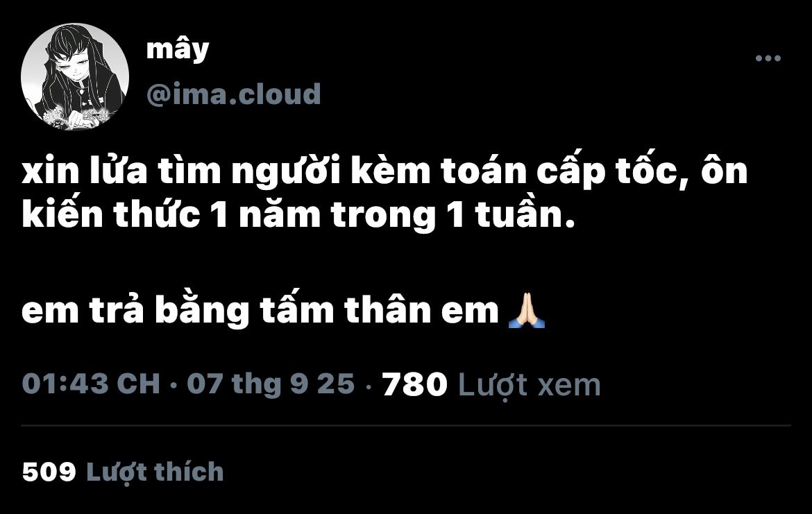Image resolution: width=812 pixels, height=514 pixels.
Task: Open the @ima.cloud handle link
Action: pos(234,94)
